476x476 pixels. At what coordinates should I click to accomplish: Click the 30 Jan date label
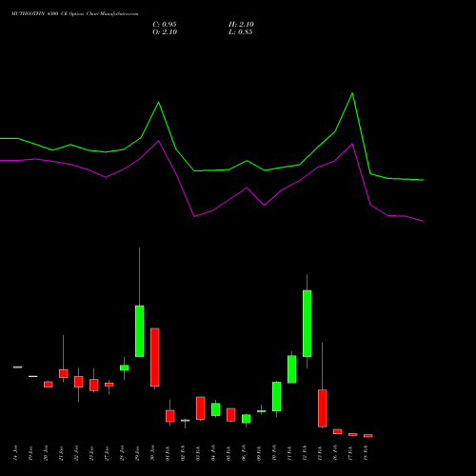click(152, 453)
